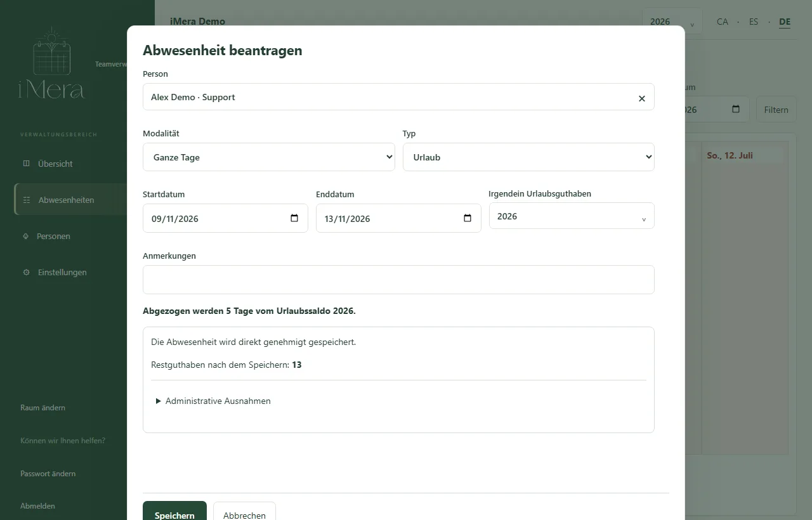Click into the Anmerkungen text field
Image resolution: width=812 pixels, height=520 pixels.
398,280
